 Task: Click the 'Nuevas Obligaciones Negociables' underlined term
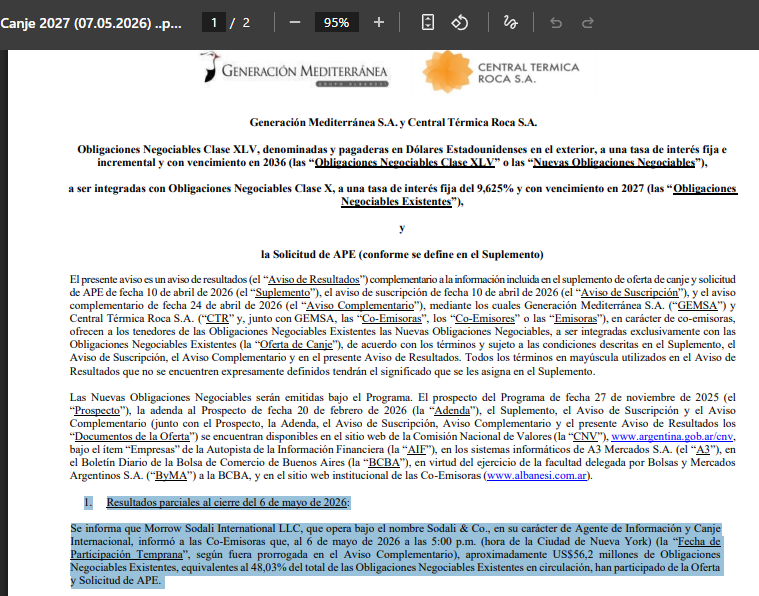coord(614,163)
